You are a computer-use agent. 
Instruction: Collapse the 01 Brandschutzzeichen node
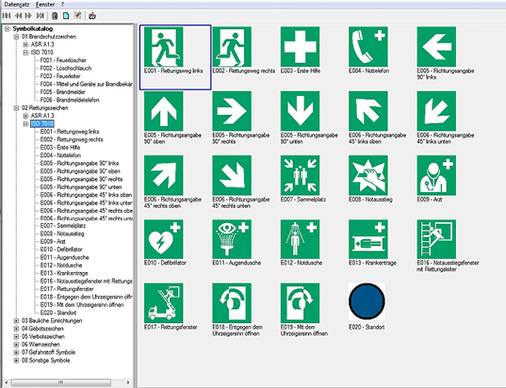pos(16,37)
